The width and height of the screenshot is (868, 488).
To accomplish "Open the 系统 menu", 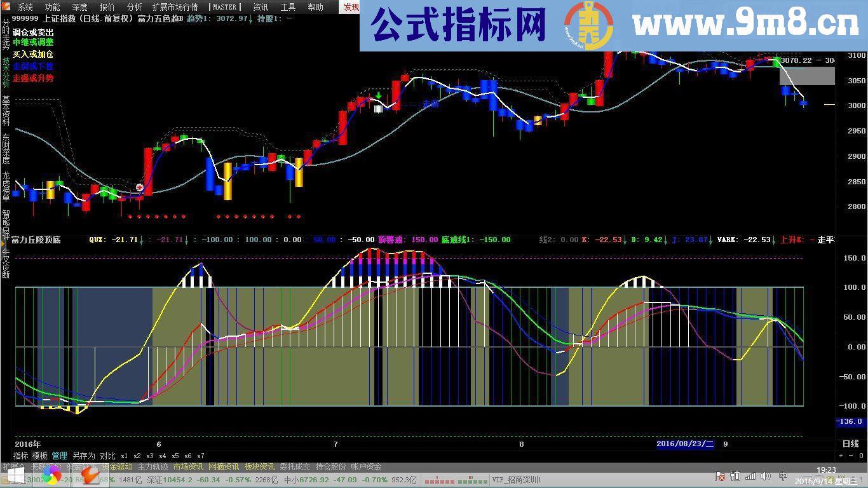I will [x=25, y=7].
